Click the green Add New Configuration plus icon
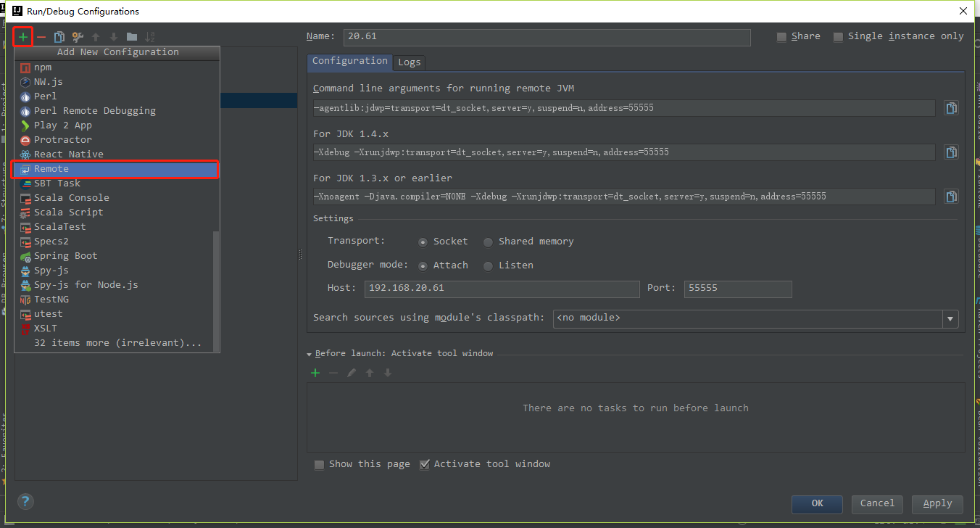This screenshot has width=980, height=528. tap(23, 36)
